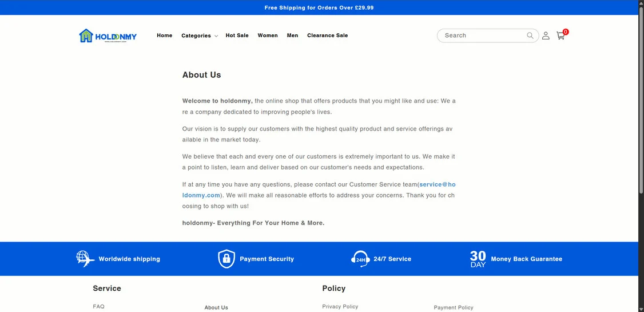This screenshot has height=312, width=644.
Task: Open the Privacy Policy footer link
Action: click(x=340, y=307)
